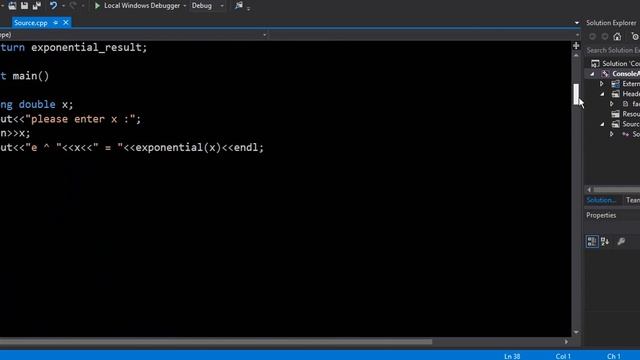
Task: Open the Redo history dropdown arrow
Action: [x=83, y=6]
